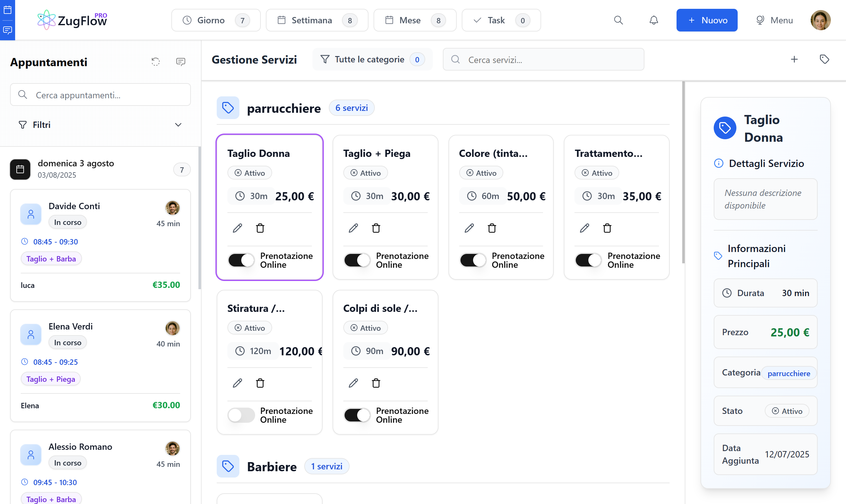Viewport: 846px width, 504px height.
Task: Focus Cerca servizi search field
Action: [x=543, y=60]
